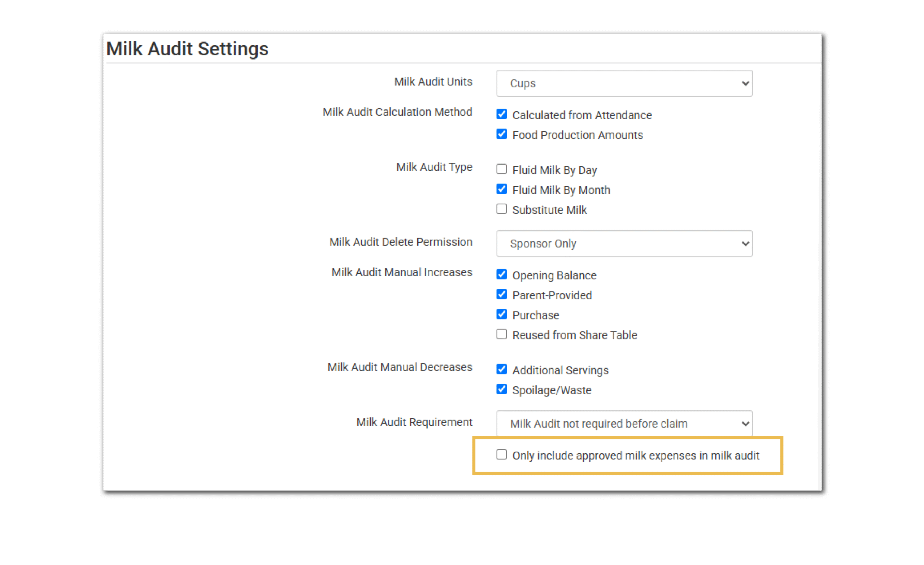924x565 pixels.
Task: Open the Milk Audit Units dropdown
Action: tap(624, 83)
